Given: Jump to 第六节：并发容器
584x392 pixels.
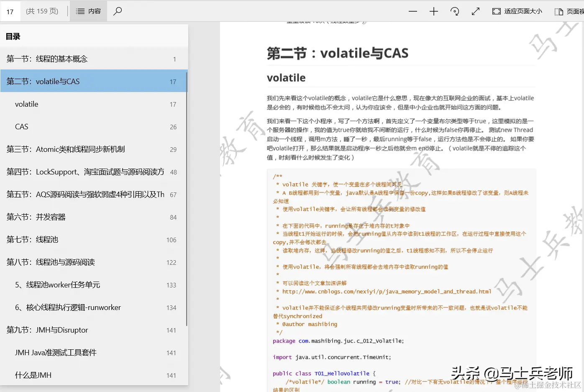Looking at the screenshot, I should (x=94, y=217).
